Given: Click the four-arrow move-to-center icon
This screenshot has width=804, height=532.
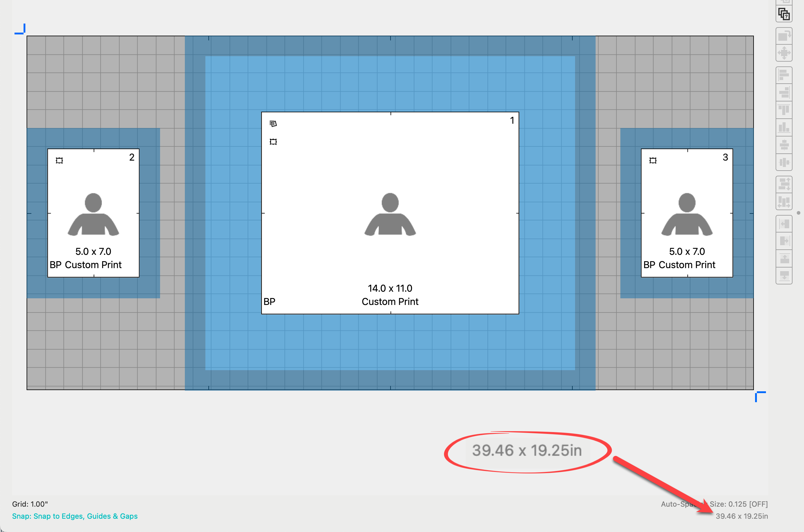Looking at the screenshot, I should (784, 53).
